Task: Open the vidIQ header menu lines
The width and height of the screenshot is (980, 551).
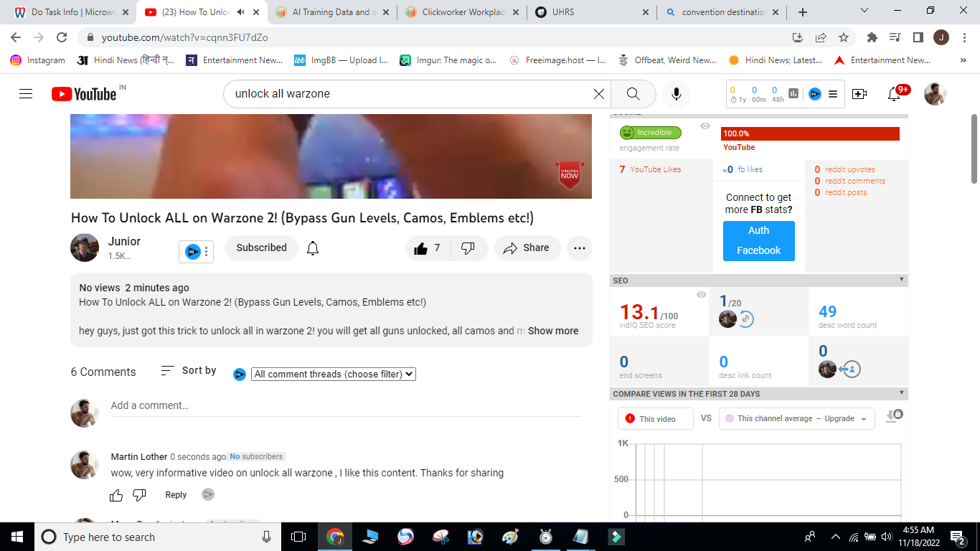Action: [x=833, y=94]
